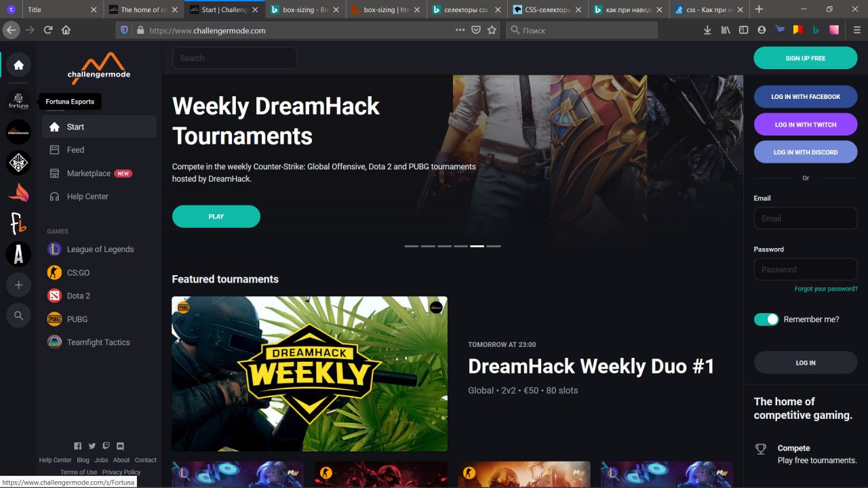Open the DreamHack space icon in sidebar
Viewport: 868px width, 488px height.
point(18,132)
